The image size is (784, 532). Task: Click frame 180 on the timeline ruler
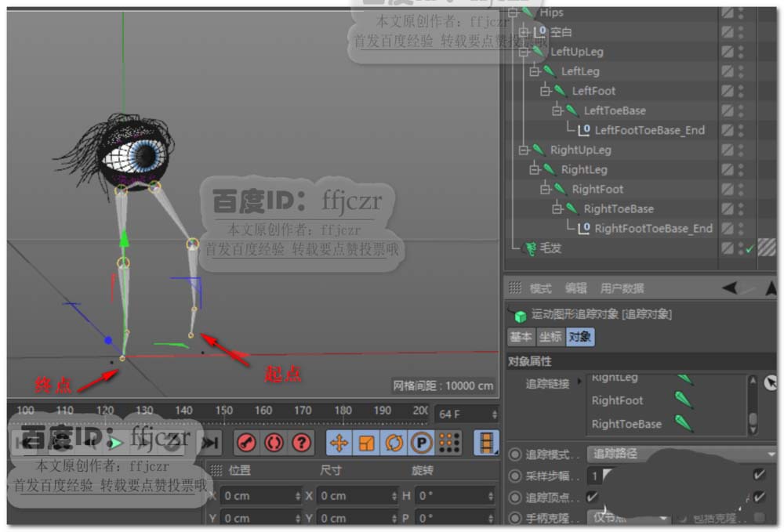click(343, 410)
